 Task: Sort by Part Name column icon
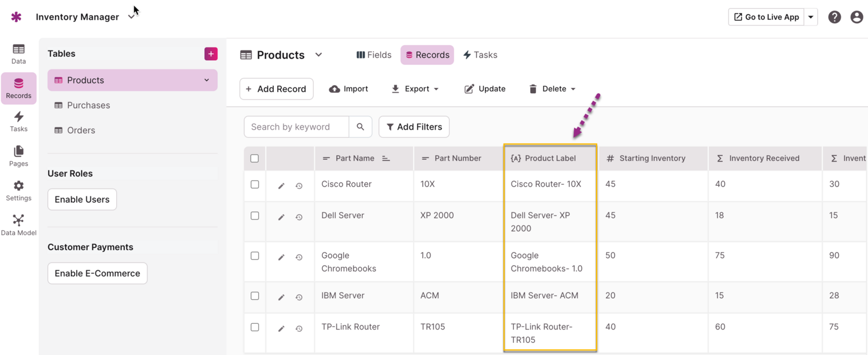tap(386, 158)
